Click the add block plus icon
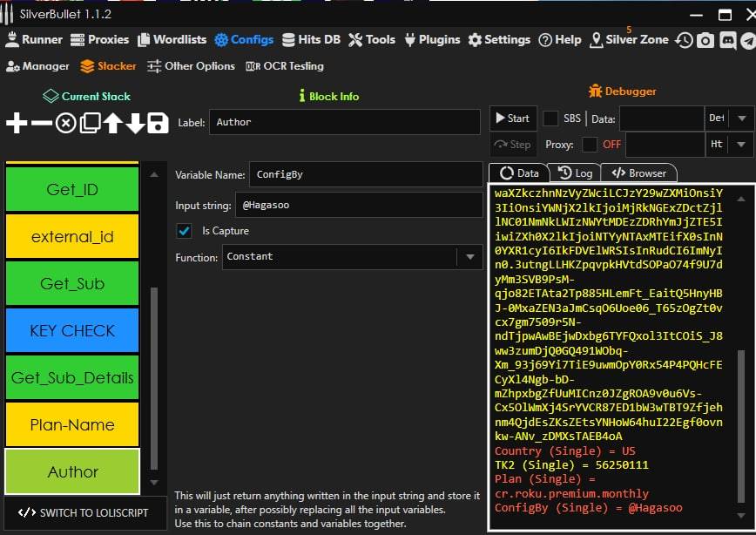 [x=17, y=124]
